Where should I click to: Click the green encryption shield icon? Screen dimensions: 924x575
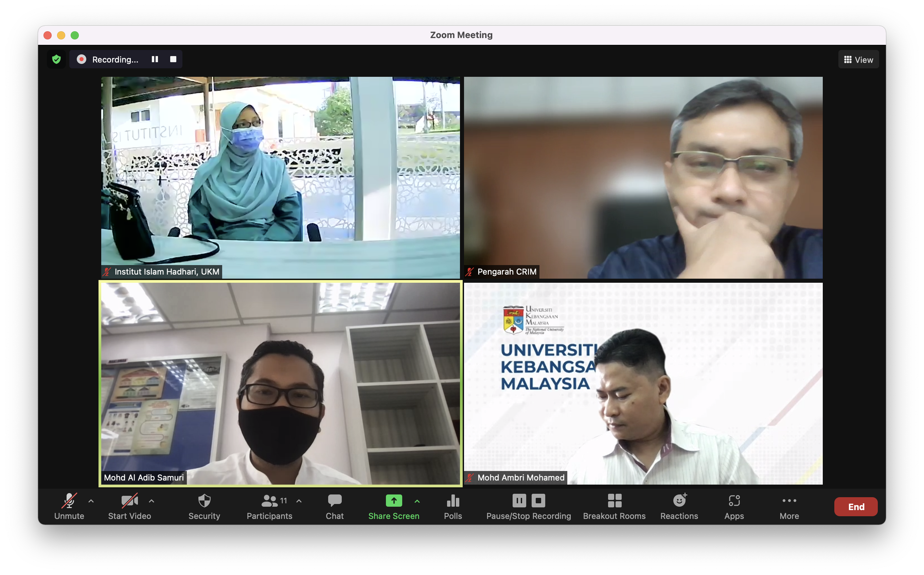pyautogui.click(x=57, y=59)
